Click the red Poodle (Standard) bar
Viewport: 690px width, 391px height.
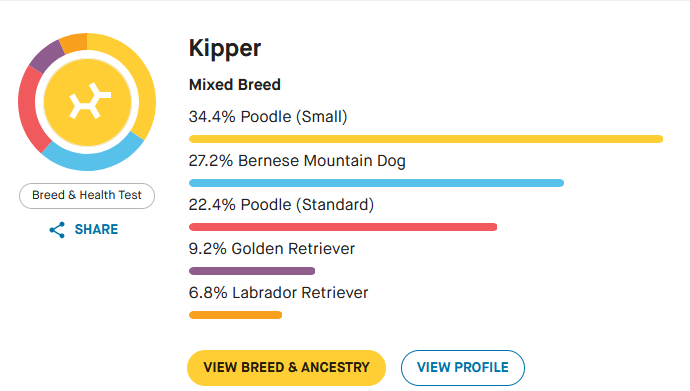343,227
